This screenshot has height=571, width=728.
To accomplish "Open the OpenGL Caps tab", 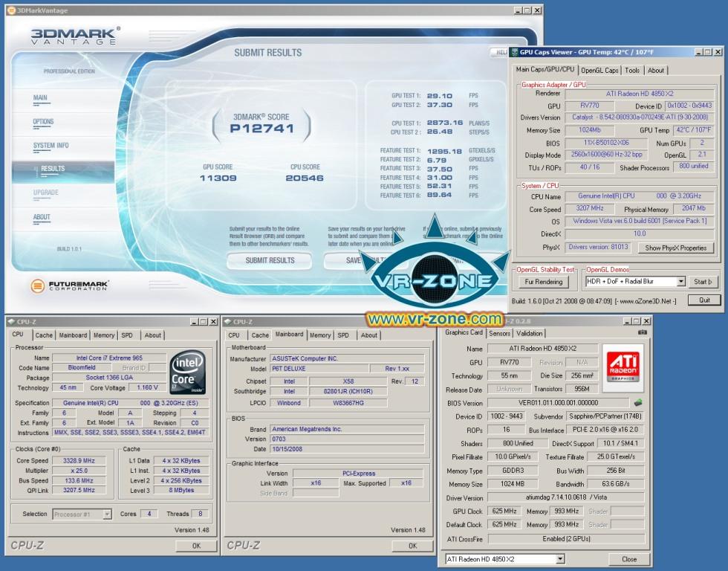I will [599, 70].
